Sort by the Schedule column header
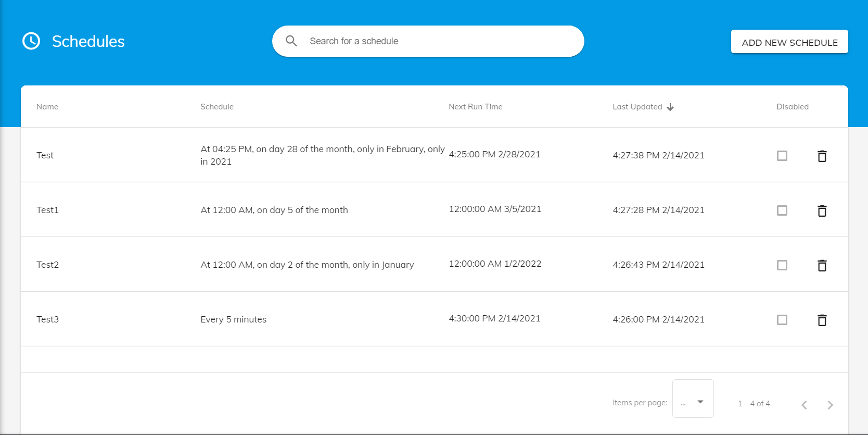 tap(217, 107)
